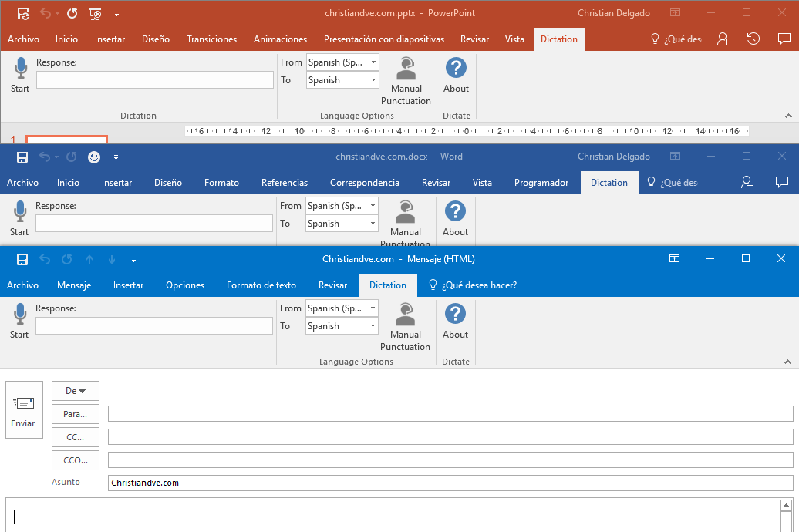Open the Opciones tab in Outlook message
Viewport: 799px width, 532px height.
pyautogui.click(x=185, y=285)
